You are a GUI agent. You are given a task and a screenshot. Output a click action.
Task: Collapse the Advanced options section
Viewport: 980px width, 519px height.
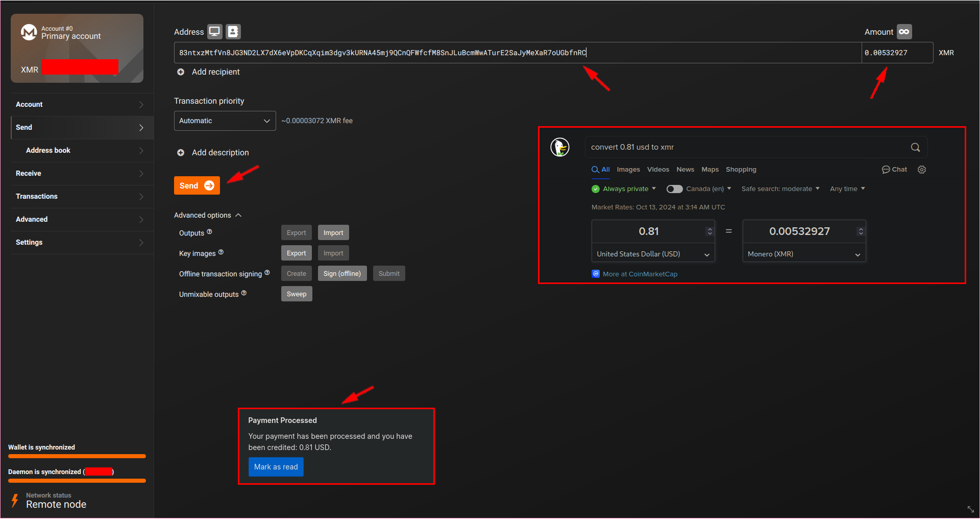coord(208,215)
